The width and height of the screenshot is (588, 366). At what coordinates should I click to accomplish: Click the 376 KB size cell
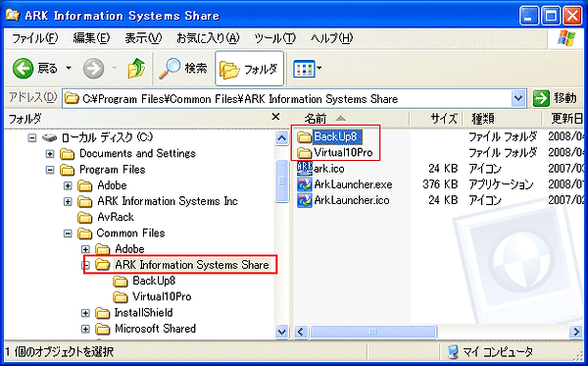point(440,184)
